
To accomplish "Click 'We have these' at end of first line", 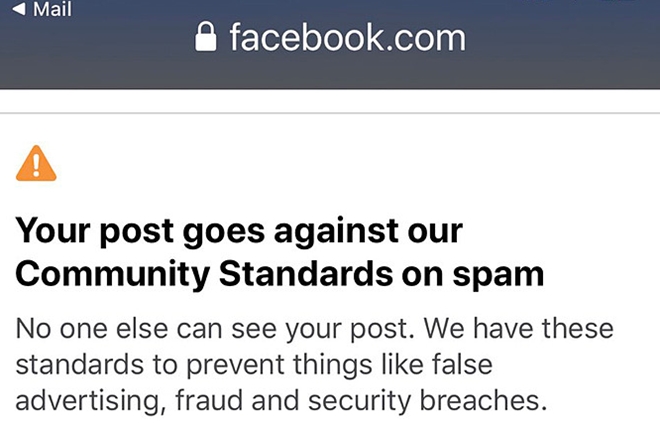I will click(x=519, y=328).
